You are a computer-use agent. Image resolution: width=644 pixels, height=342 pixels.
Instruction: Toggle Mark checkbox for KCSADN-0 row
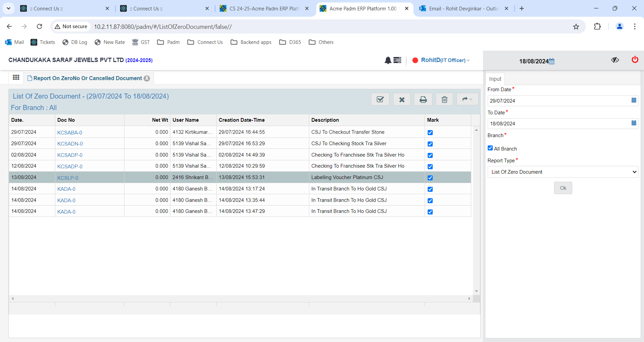click(430, 144)
